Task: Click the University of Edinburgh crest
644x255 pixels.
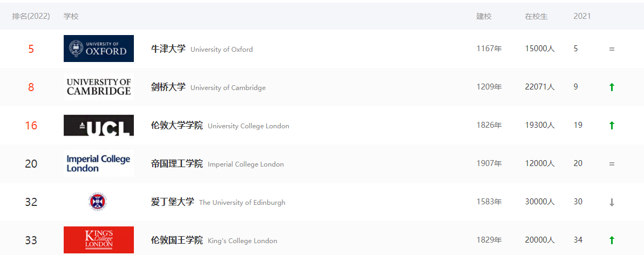Action: pos(98,202)
